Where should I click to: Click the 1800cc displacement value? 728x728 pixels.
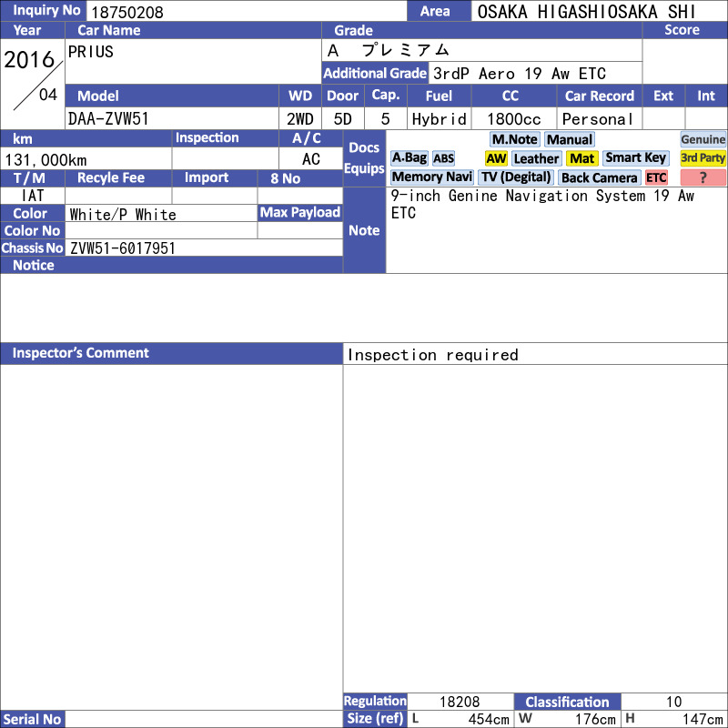click(x=514, y=119)
